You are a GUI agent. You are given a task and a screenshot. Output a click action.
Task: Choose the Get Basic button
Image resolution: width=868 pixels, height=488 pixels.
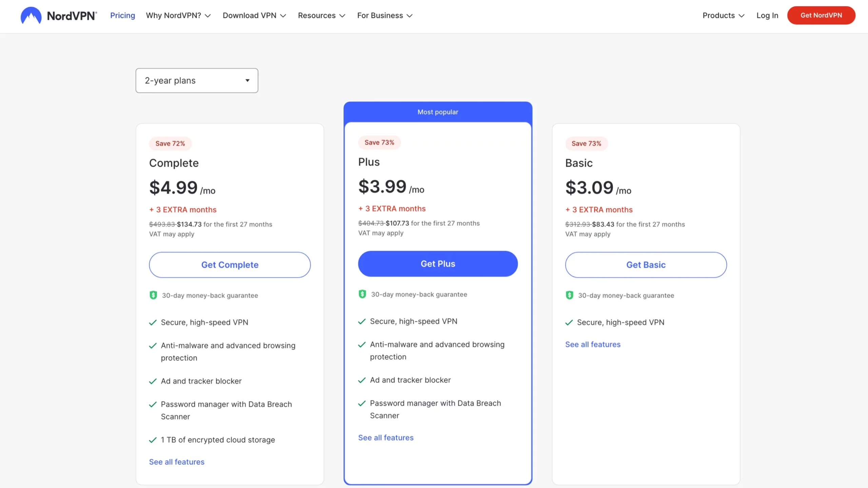click(646, 265)
